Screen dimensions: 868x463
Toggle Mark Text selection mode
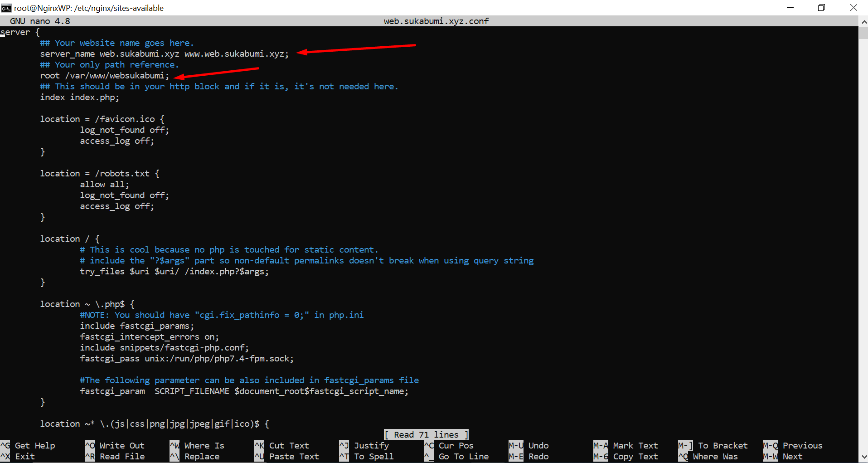[634, 445]
